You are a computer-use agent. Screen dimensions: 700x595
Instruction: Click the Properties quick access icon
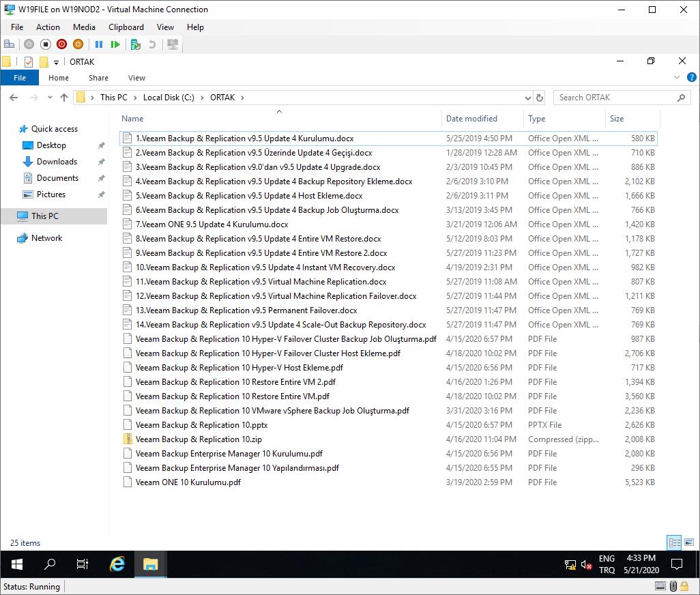29,61
